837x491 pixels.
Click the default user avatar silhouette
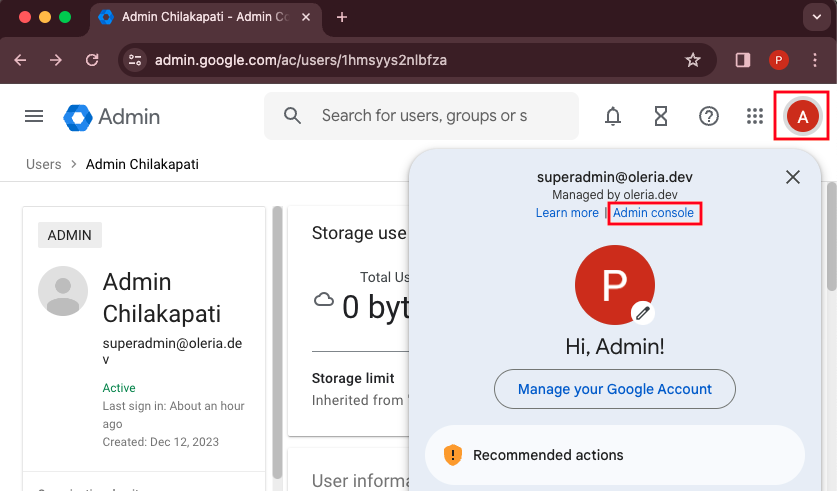pyautogui.click(x=63, y=291)
